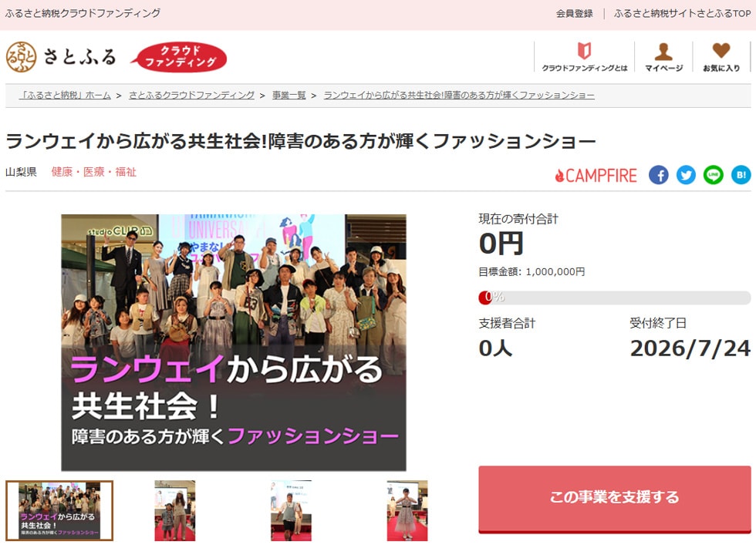Share project on Twitter
Screen dimensions: 756x545
686,175
